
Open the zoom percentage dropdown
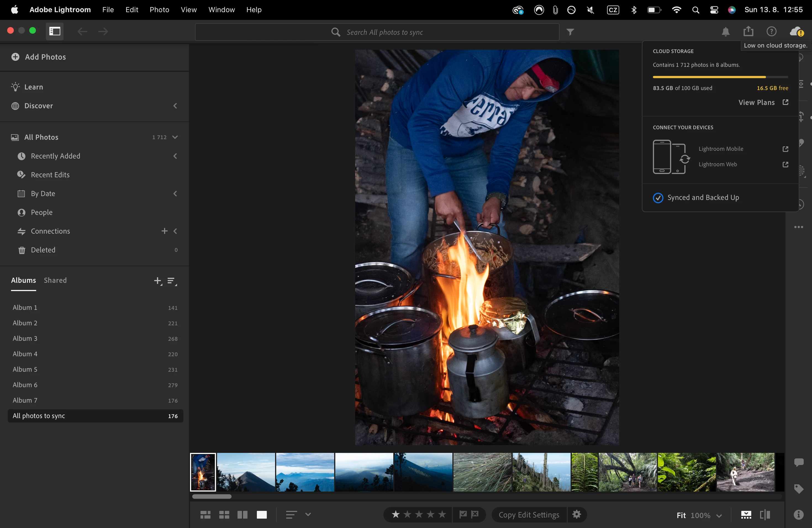(x=719, y=515)
